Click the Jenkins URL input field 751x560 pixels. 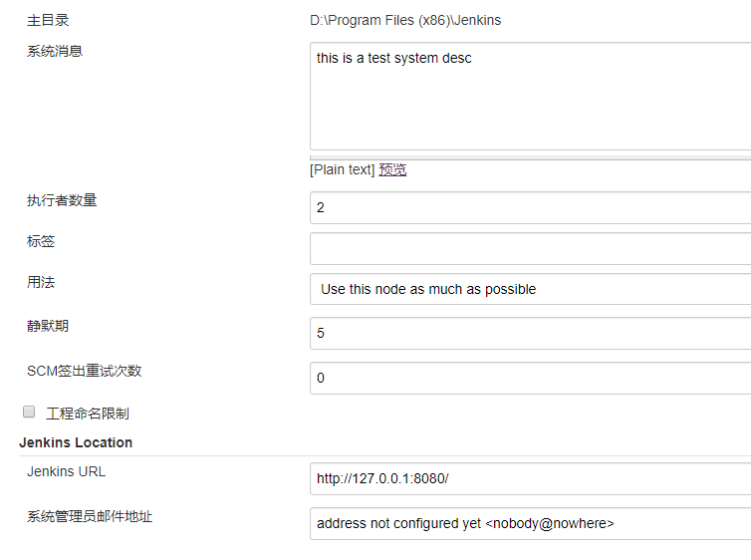click(x=530, y=478)
